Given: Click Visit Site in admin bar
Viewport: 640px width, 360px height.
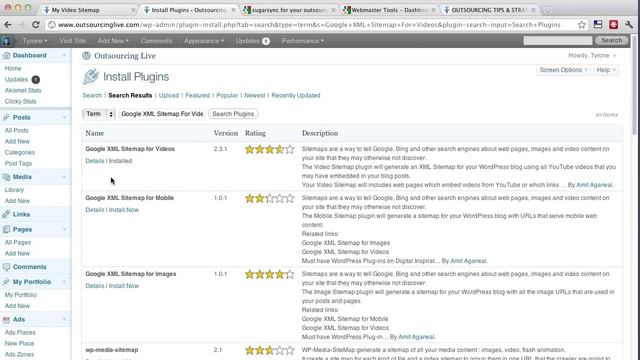Looking at the screenshot, I should 73,41.
